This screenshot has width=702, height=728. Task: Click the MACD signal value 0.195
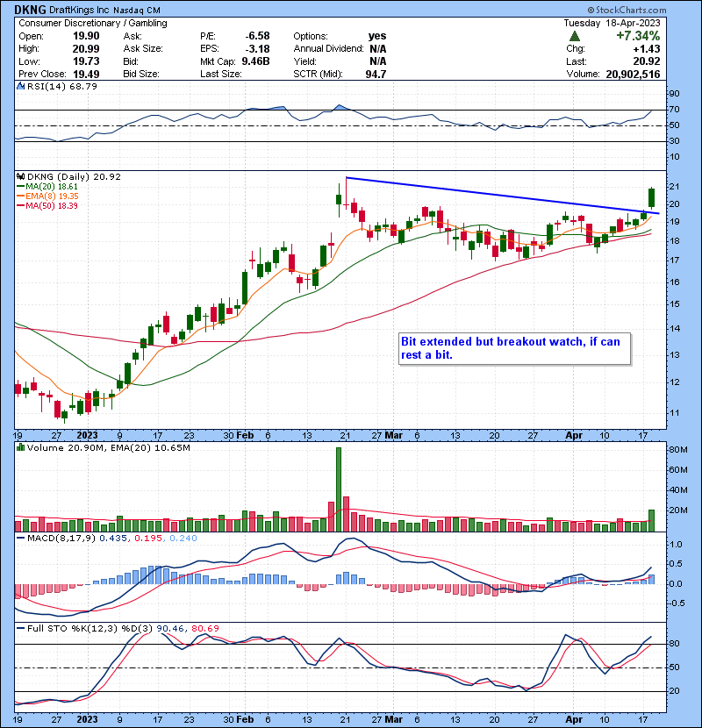click(148, 538)
